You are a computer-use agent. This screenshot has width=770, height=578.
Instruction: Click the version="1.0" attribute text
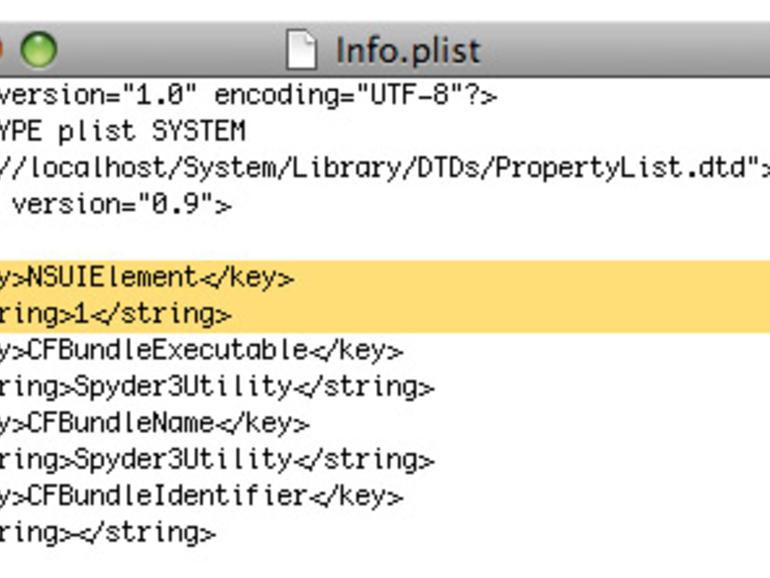click(98, 94)
